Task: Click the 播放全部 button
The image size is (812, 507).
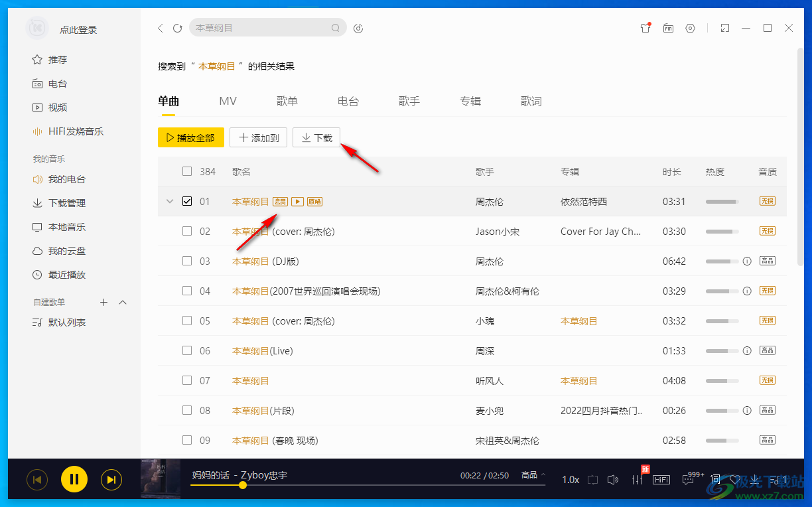Action: [191, 137]
